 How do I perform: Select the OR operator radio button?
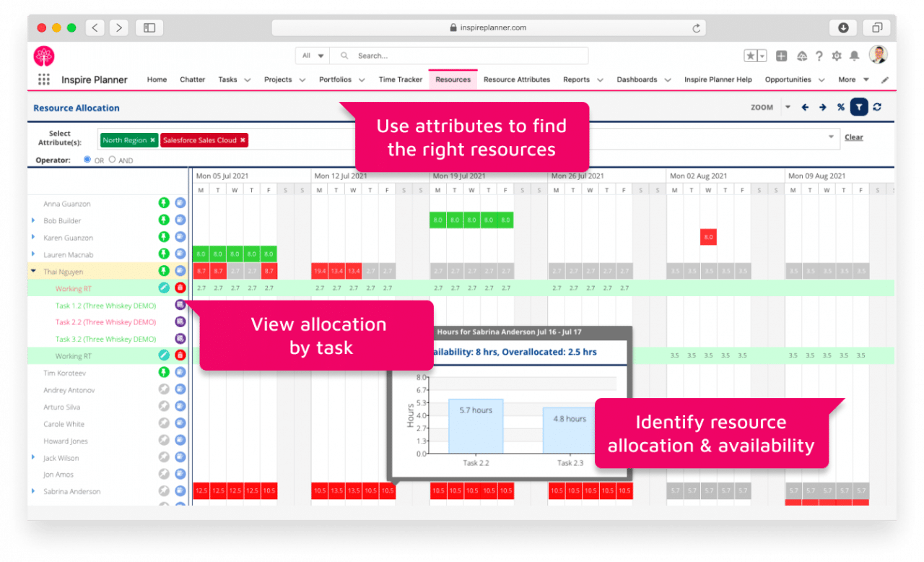[x=85, y=160]
